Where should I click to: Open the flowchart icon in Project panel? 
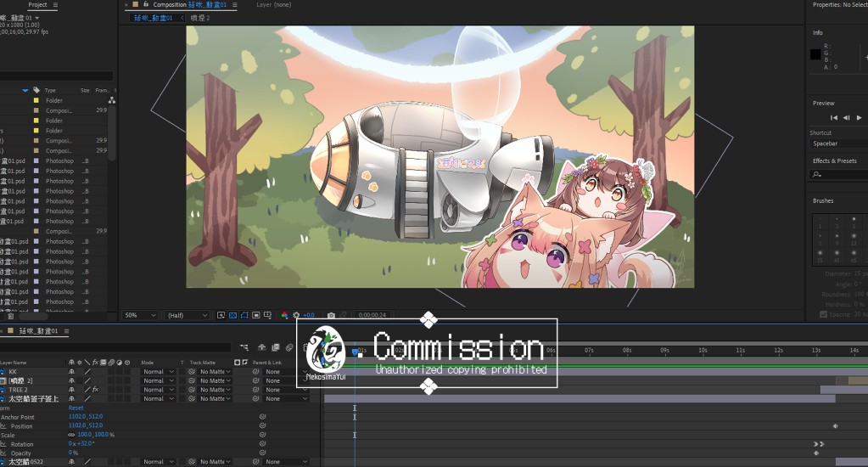pyautogui.click(x=111, y=100)
